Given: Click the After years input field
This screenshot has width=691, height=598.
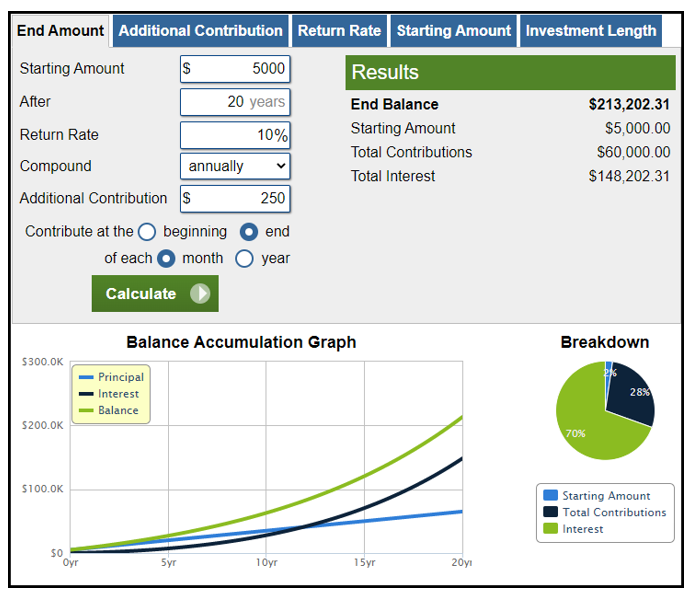Looking at the screenshot, I should pos(235,102).
